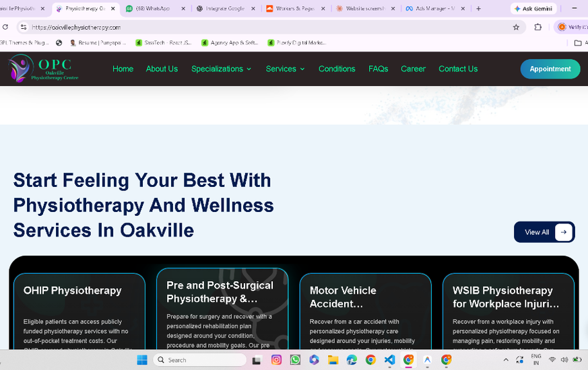
Task: Click the Ask Gemini button
Action: pyautogui.click(x=533, y=8)
